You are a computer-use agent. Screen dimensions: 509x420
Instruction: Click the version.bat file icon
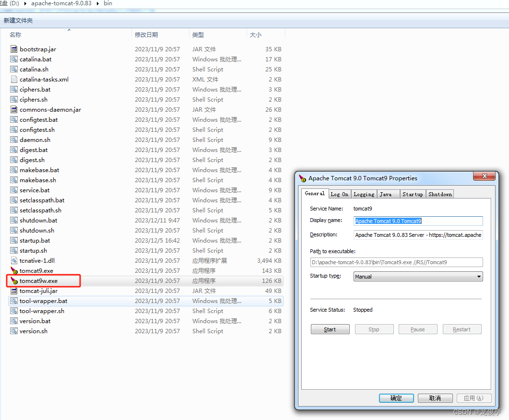[13, 321]
